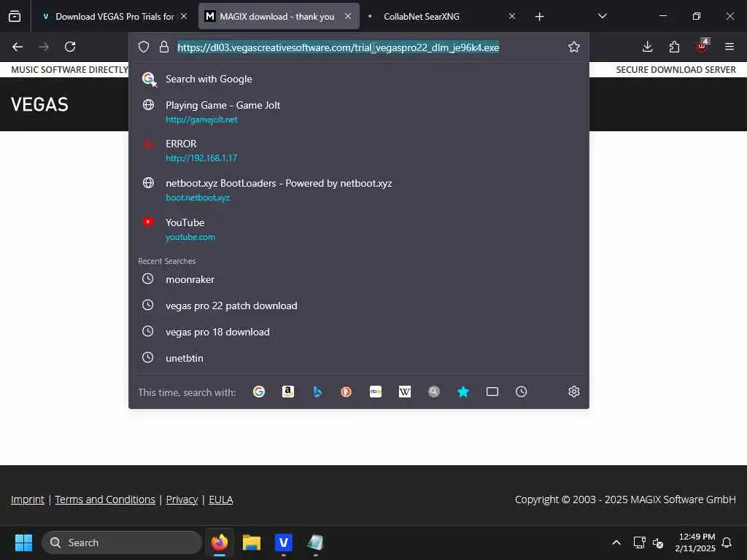This screenshot has width=747, height=560.
Task: Close the Download VEGAS Pro Trials tab
Action: (183, 16)
